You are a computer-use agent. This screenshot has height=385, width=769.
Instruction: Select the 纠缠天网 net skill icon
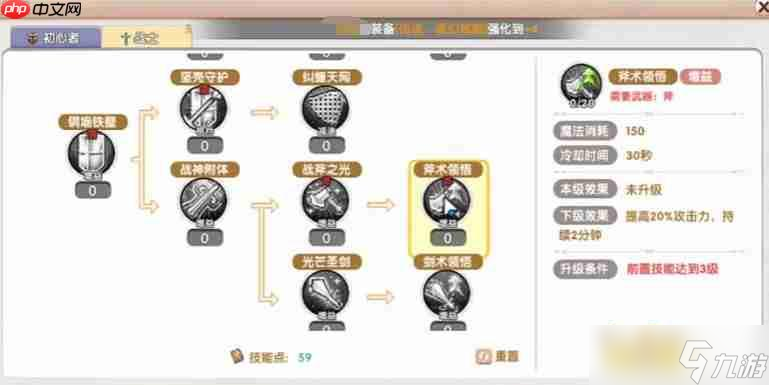tap(326, 108)
